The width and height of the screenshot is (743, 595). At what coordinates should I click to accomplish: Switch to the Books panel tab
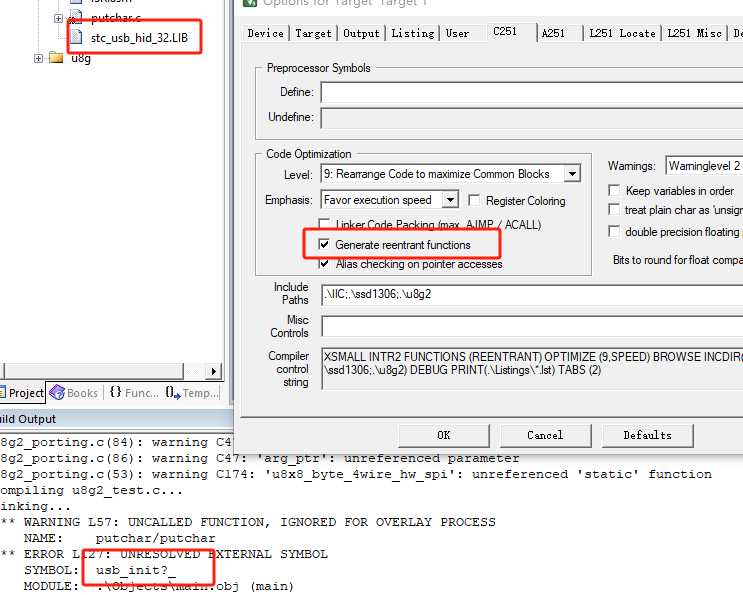[x=74, y=393]
